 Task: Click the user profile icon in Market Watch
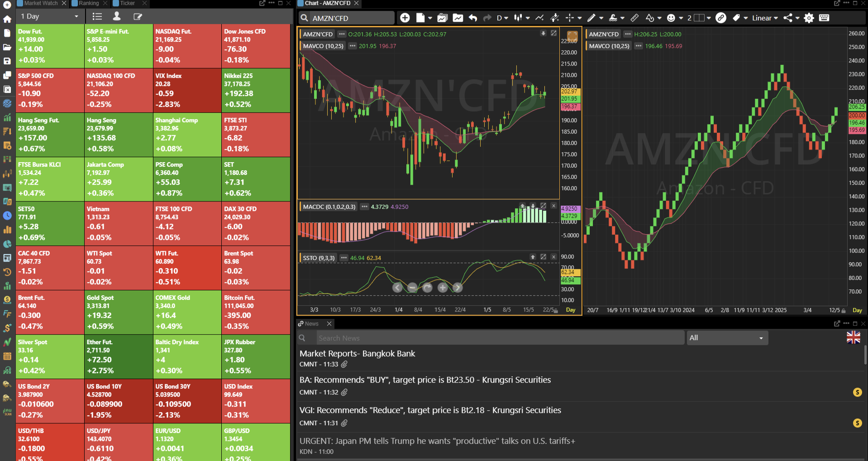click(117, 16)
